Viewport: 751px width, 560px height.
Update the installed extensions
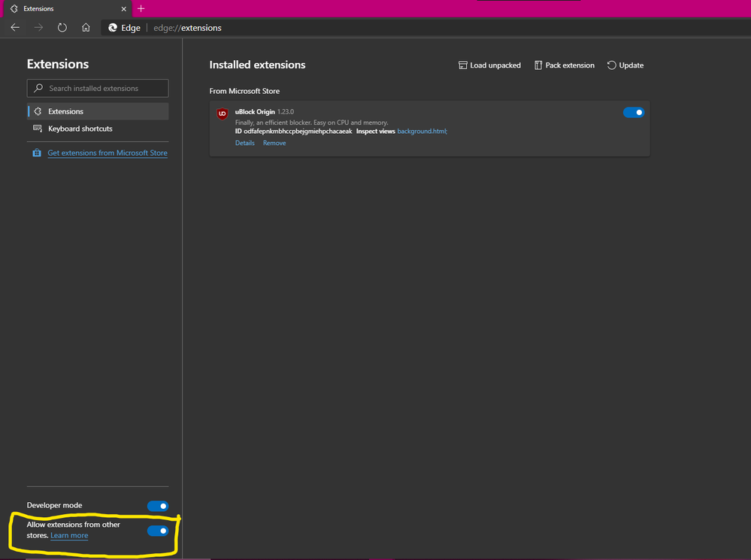click(x=625, y=65)
